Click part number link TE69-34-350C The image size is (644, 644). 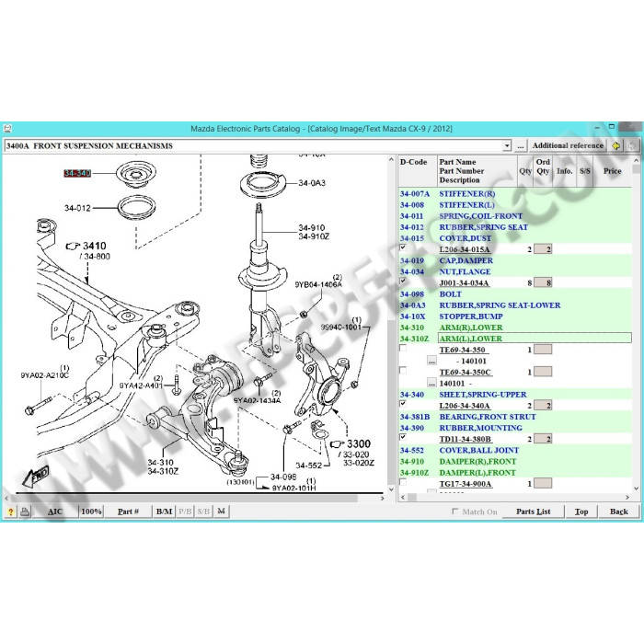(465, 372)
